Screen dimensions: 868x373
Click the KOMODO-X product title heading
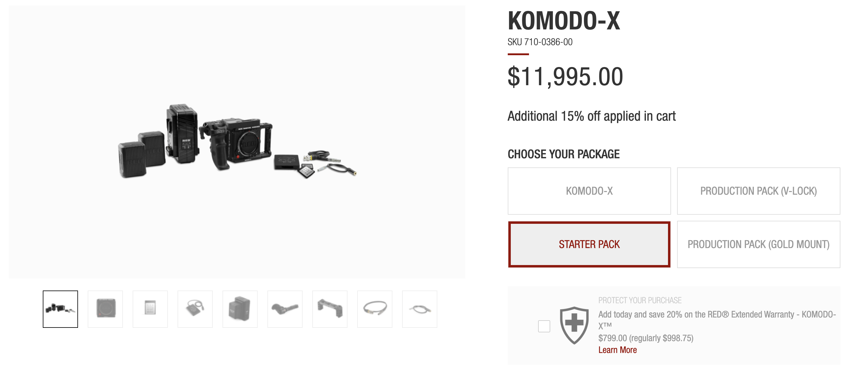click(564, 21)
